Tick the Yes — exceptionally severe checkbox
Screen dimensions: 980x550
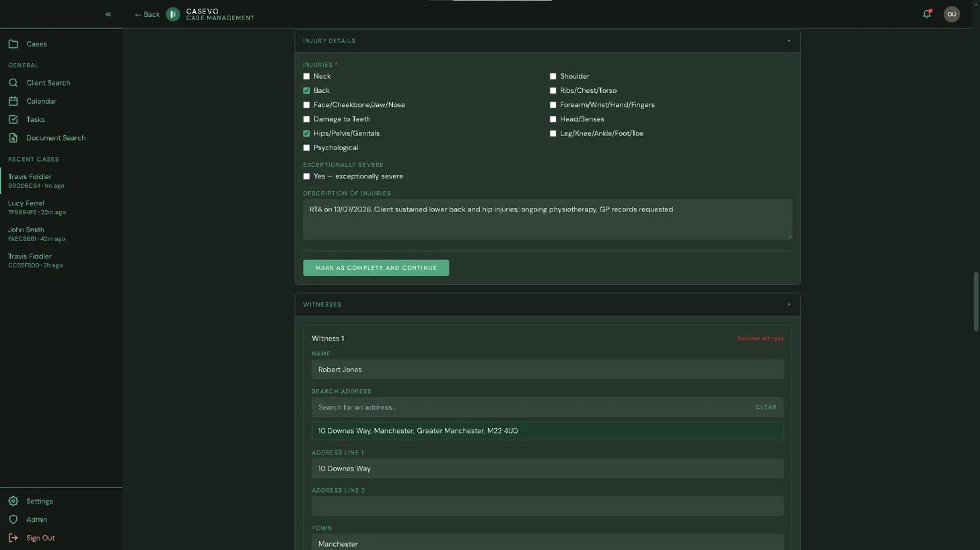coord(306,176)
